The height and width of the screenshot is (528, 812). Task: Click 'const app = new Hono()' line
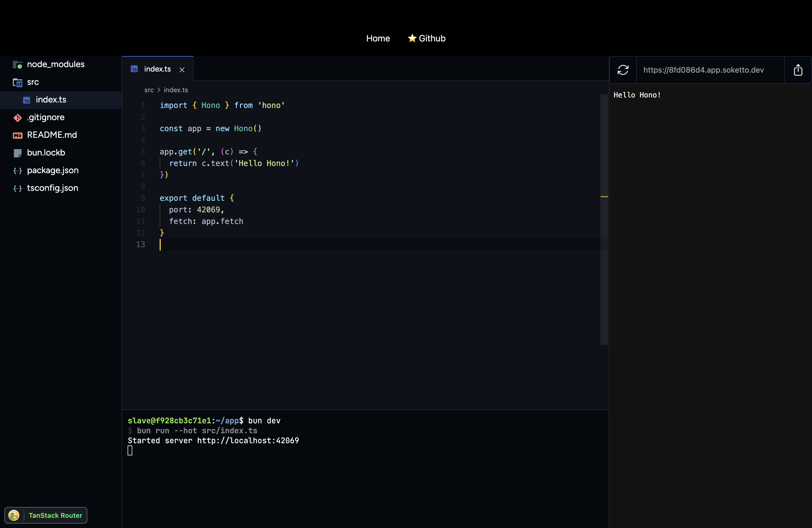coord(210,129)
